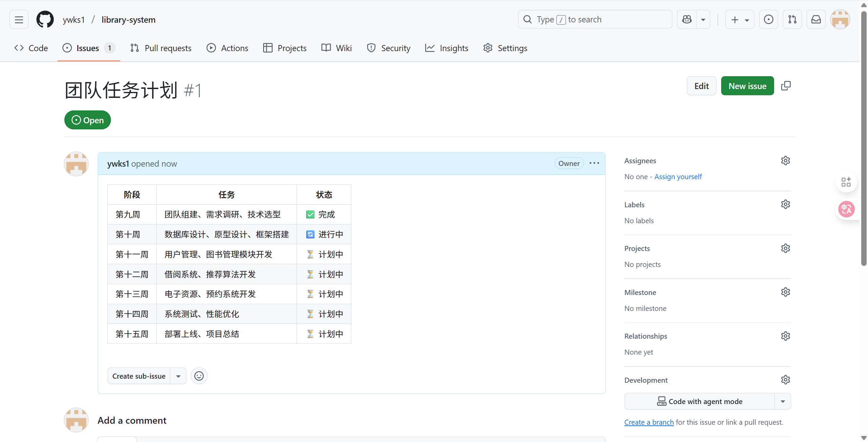Expand Code with agent mode dropdown

coord(783,401)
